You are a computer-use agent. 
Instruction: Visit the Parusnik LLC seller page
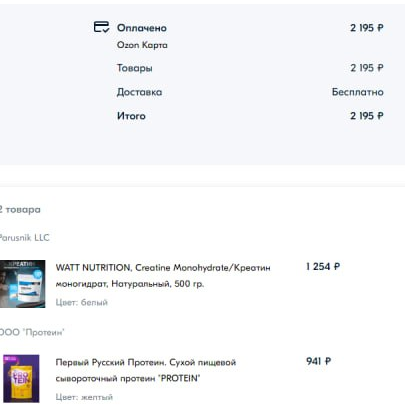click(24, 238)
